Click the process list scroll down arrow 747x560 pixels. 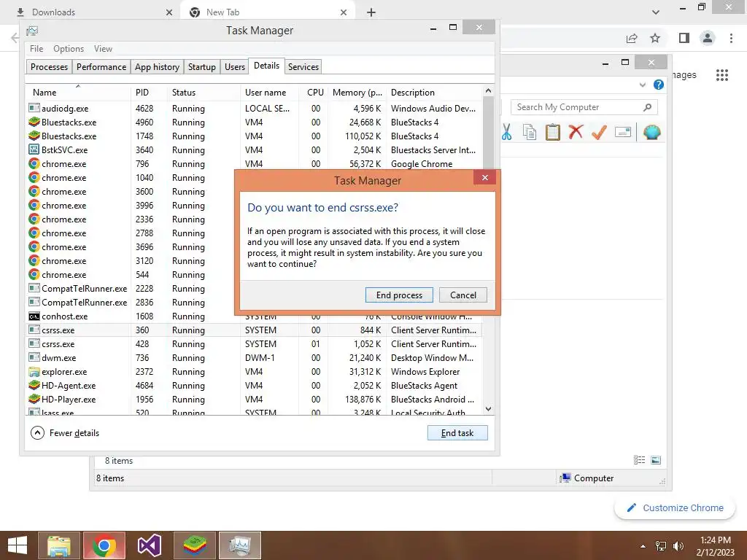[488, 409]
